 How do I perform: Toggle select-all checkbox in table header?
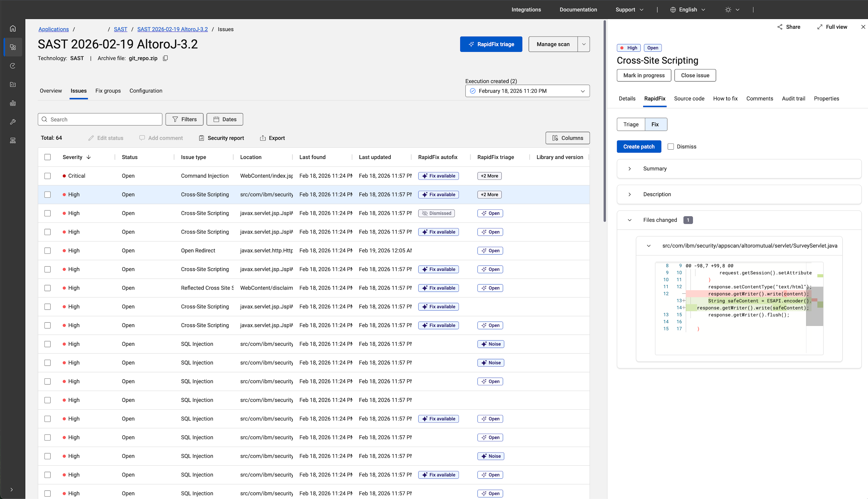coord(48,157)
